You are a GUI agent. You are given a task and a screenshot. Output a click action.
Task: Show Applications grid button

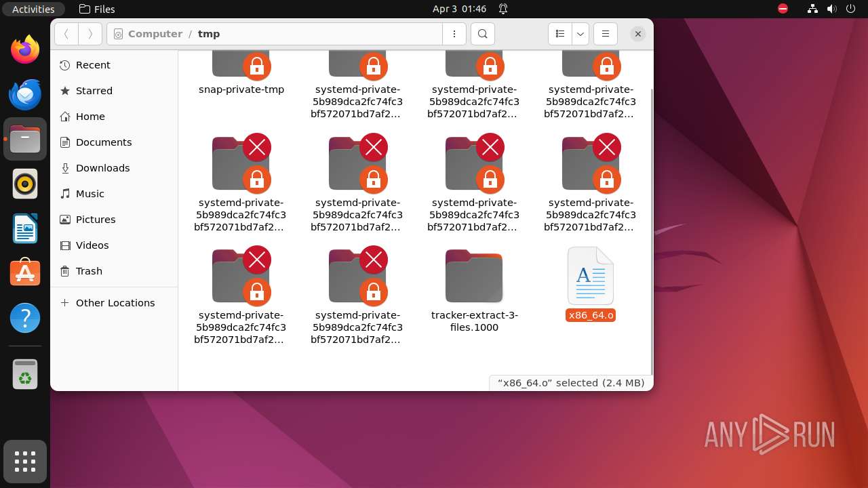[25, 462]
